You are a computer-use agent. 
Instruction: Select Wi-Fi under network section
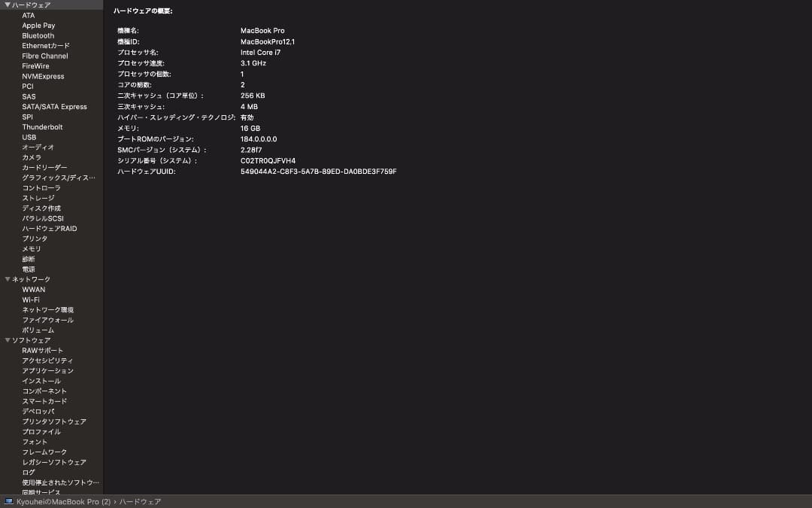31,300
